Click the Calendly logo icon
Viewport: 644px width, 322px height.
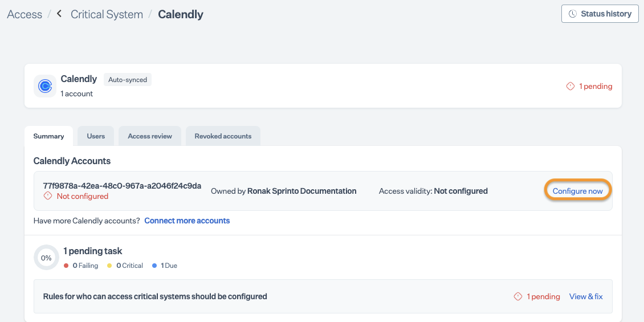[x=45, y=86]
